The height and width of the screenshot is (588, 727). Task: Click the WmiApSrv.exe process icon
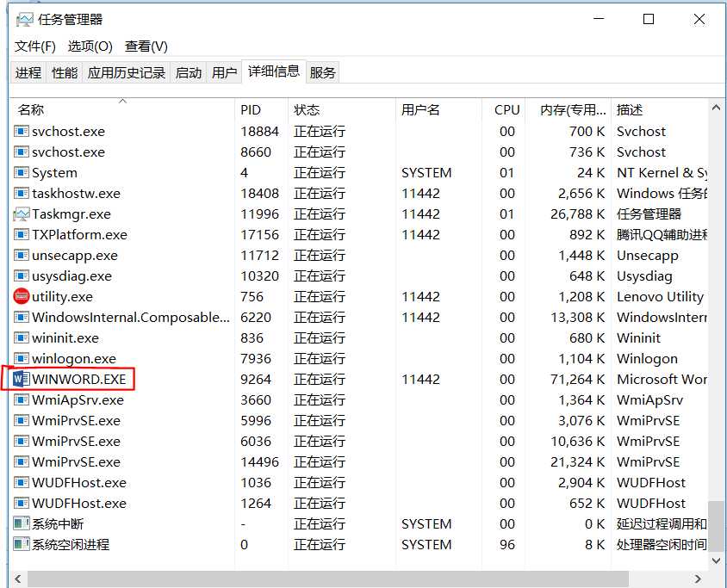pyautogui.click(x=22, y=399)
